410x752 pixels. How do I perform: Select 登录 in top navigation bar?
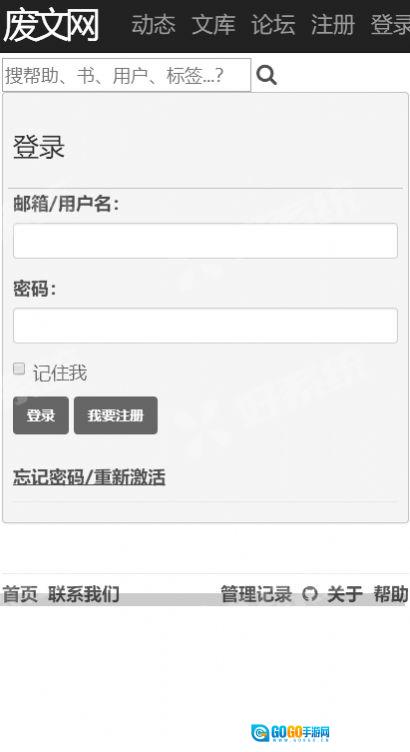(x=390, y=24)
